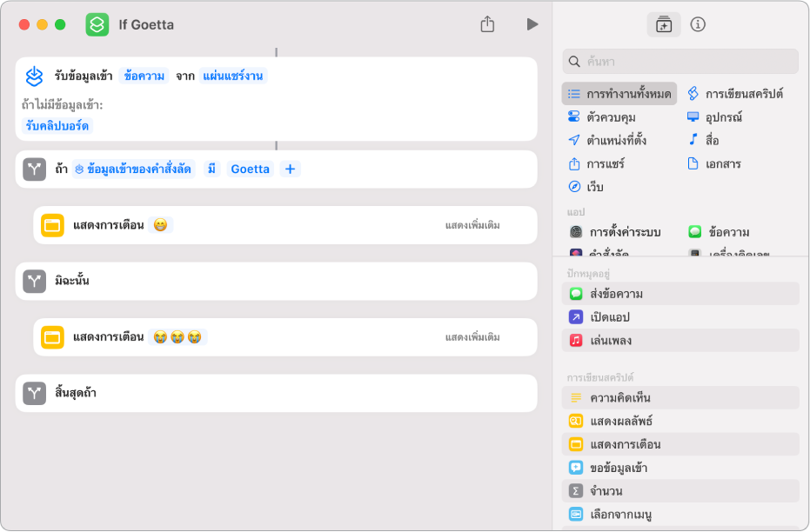Select การแชร์ category
The width and height of the screenshot is (810, 532).
coord(596,164)
